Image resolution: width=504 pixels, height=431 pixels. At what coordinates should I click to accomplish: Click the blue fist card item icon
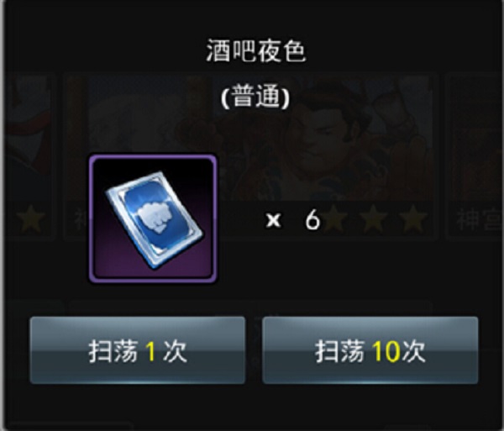pyautogui.click(x=154, y=220)
